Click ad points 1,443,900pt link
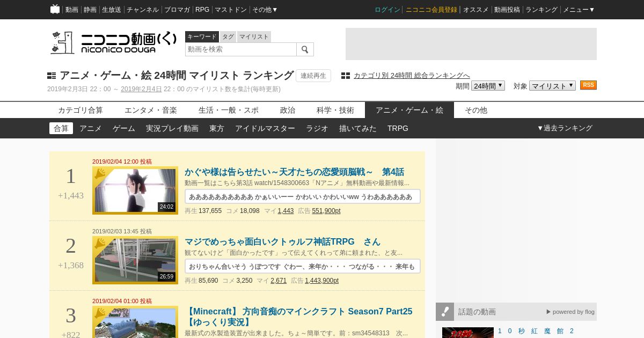 point(321,281)
